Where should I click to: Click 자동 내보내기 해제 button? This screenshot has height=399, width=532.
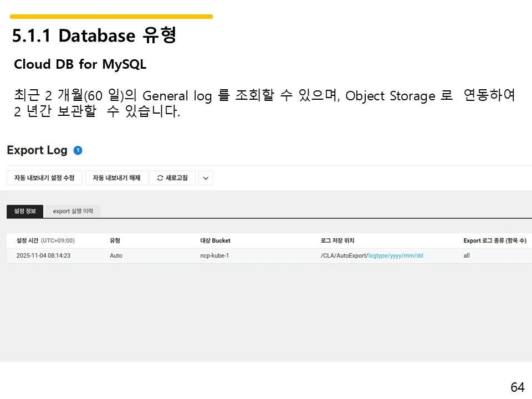[116, 178]
